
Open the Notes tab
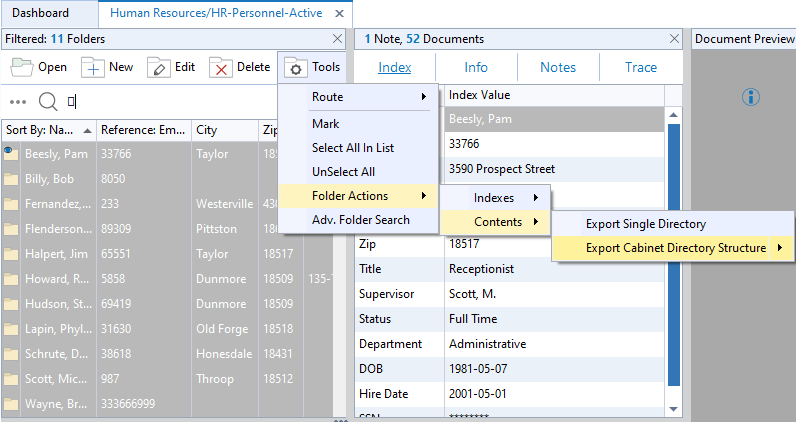pyautogui.click(x=558, y=67)
